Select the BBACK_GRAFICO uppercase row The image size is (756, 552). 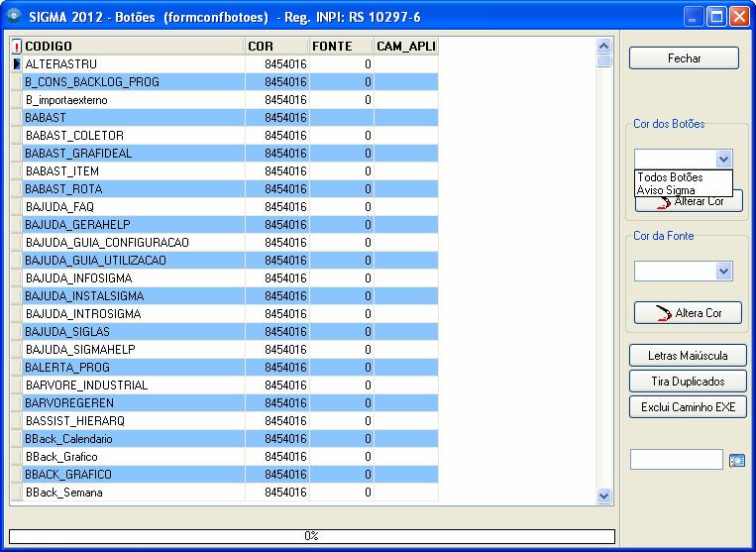click(x=230, y=475)
